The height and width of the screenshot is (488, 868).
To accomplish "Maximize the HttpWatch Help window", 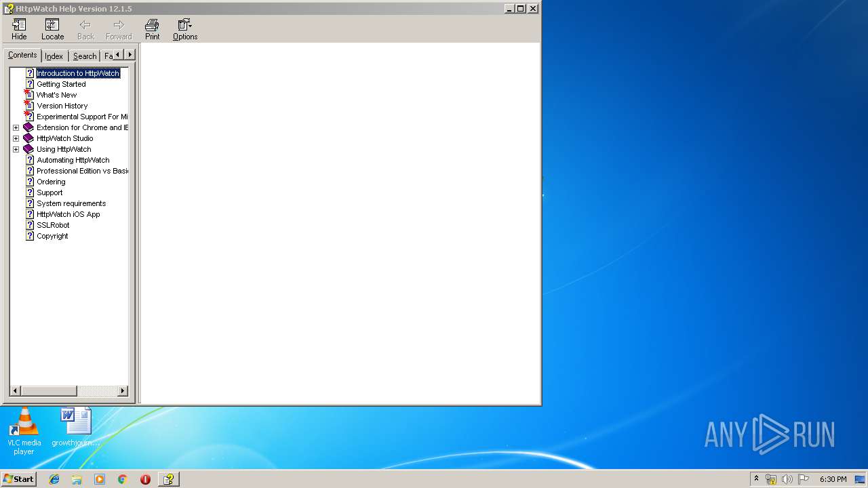I will [521, 9].
